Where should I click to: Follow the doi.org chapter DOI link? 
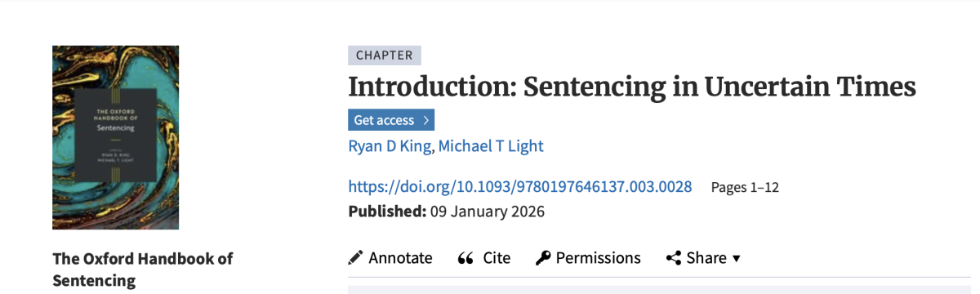(x=520, y=186)
